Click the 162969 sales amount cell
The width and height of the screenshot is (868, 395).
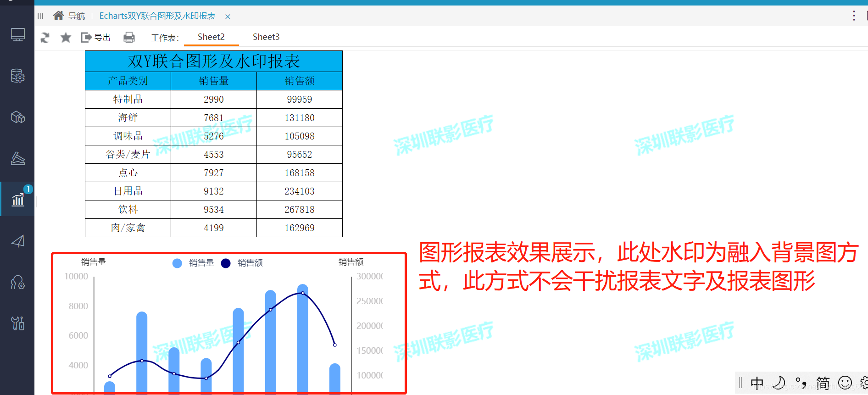300,228
